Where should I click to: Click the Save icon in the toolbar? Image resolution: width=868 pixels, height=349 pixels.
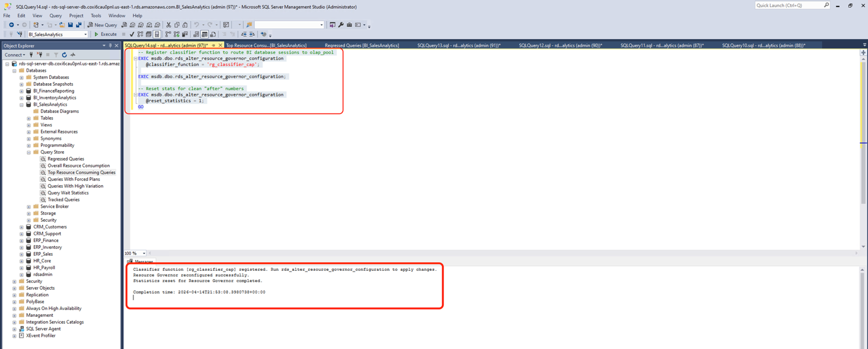point(70,25)
